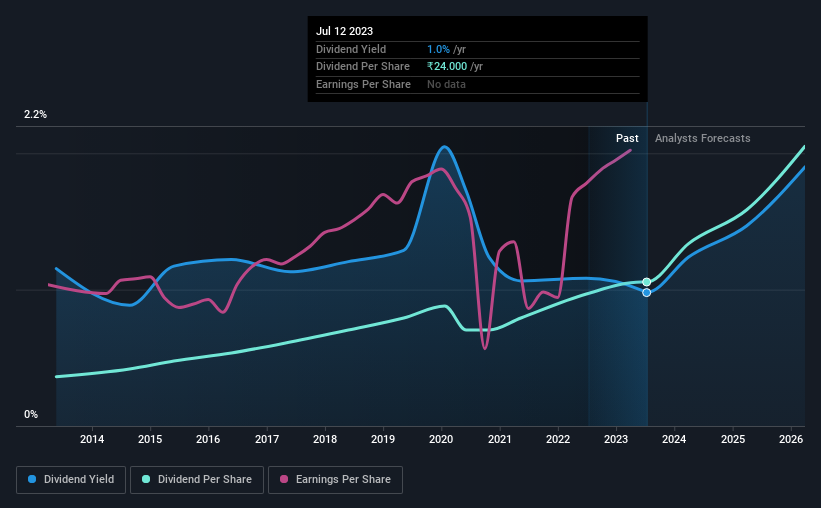The width and height of the screenshot is (821, 508).
Task: Click the 2018 x-axis label
Action: point(325,439)
